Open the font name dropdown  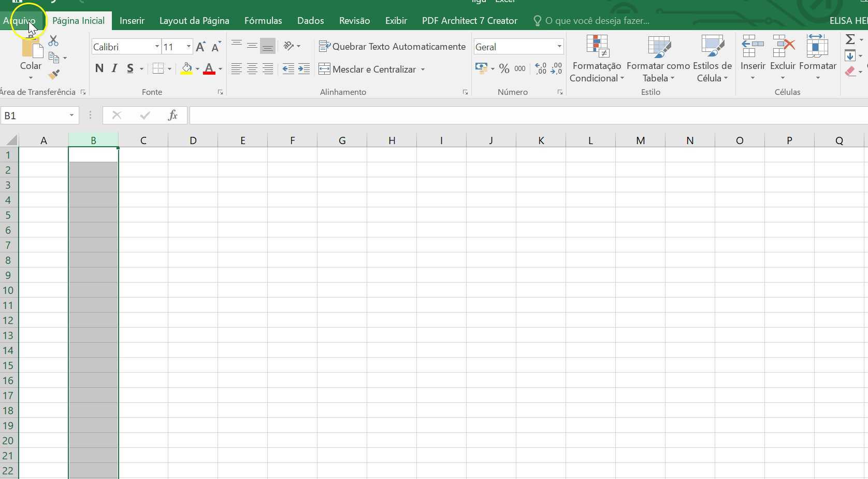coord(156,46)
